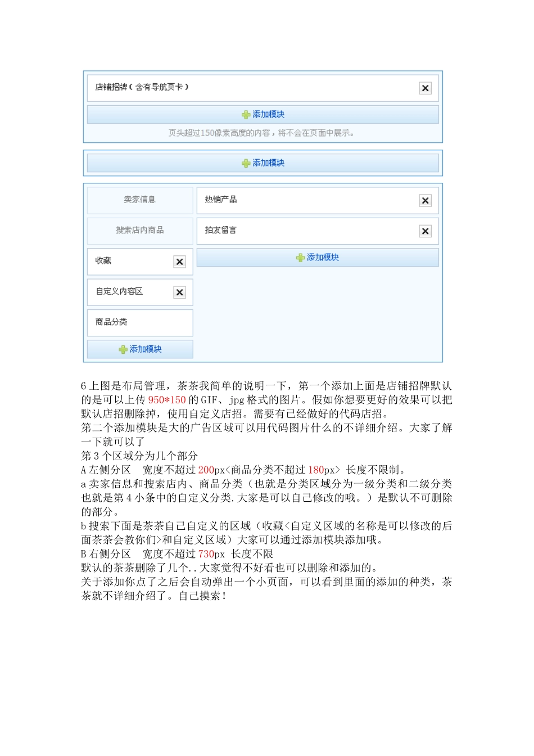Click 添加模块 below 商品分类 in the left column

tap(140, 349)
